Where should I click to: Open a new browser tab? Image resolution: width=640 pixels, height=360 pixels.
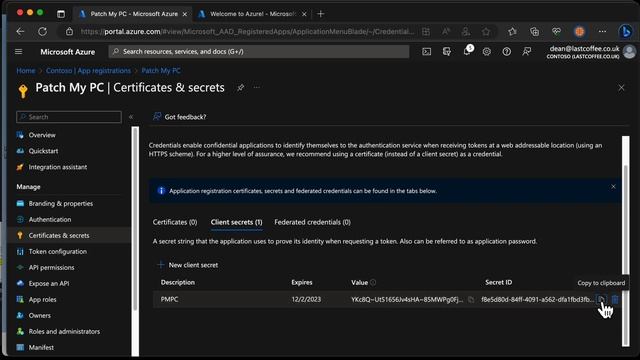tap(320, 14)
